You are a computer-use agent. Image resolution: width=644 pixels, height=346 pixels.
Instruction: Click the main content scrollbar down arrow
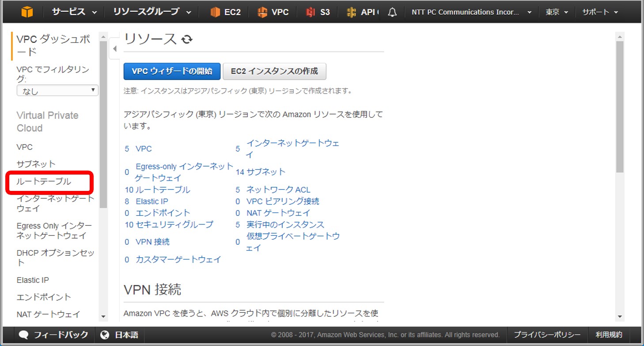pos(620,316)
